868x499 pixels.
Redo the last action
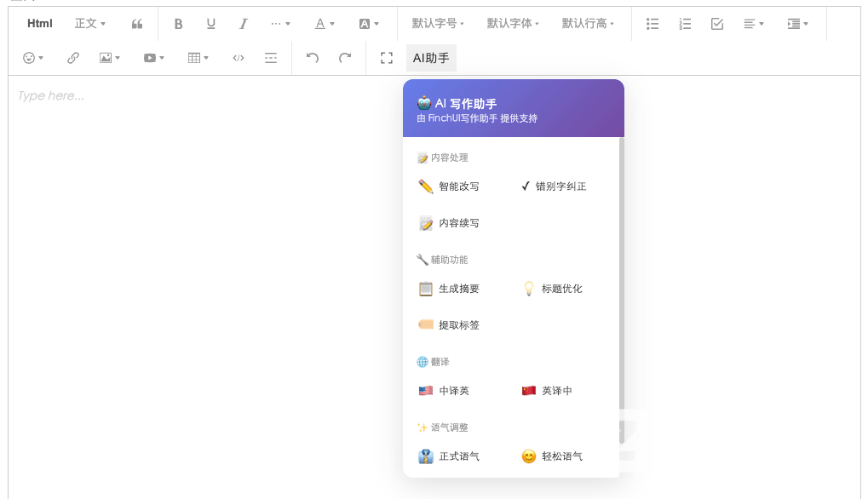click(x=345, y=58)
